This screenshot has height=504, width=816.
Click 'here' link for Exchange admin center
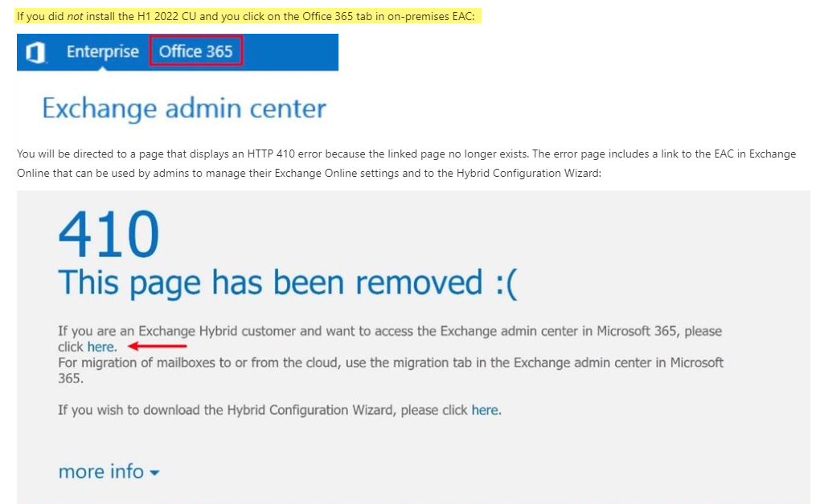point(101,347)
